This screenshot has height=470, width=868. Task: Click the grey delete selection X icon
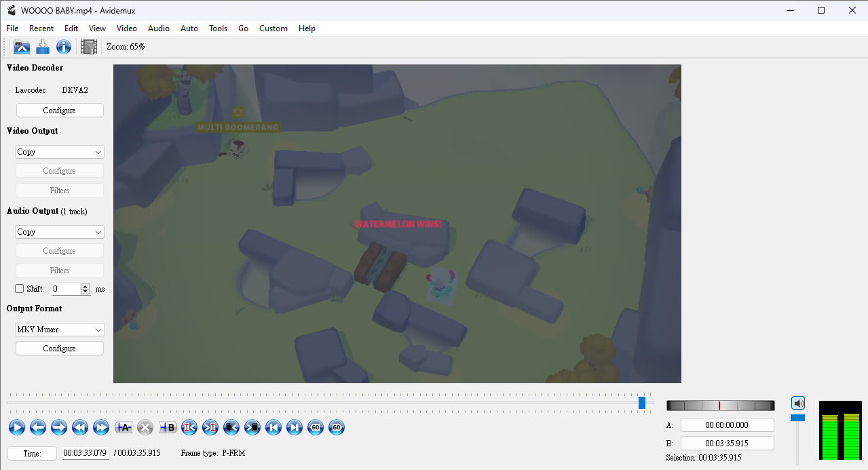(145, 427)
